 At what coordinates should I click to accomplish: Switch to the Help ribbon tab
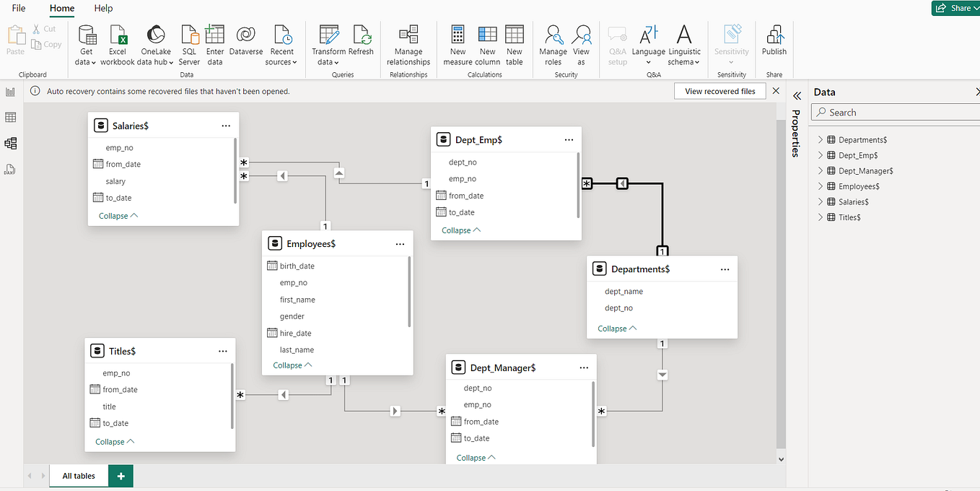(103, 9)
